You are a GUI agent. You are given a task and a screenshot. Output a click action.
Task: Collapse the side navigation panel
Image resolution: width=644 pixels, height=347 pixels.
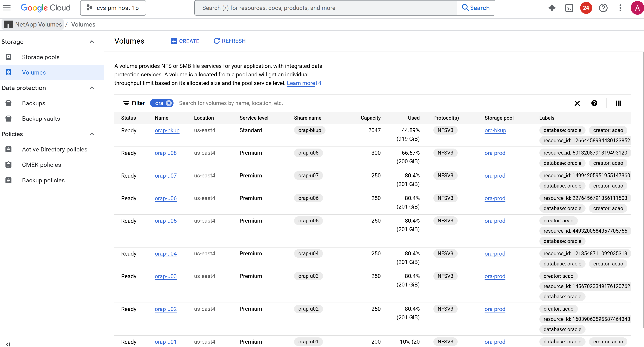(8, 344)
